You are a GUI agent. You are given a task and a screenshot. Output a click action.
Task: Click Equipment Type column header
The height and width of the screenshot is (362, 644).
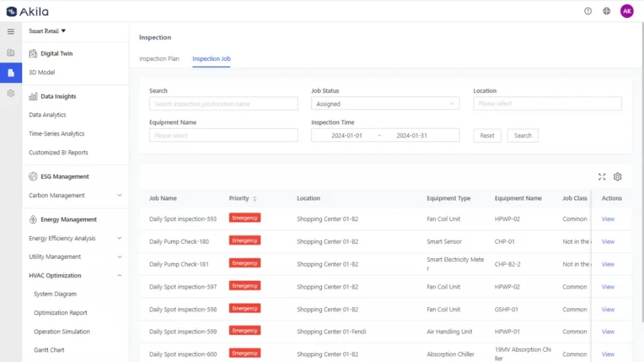coord(449,198)
